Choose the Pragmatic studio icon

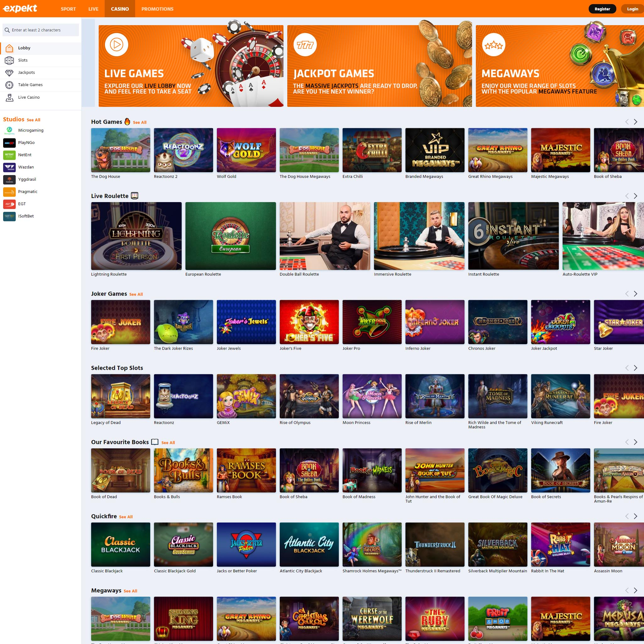coord(9,192)
